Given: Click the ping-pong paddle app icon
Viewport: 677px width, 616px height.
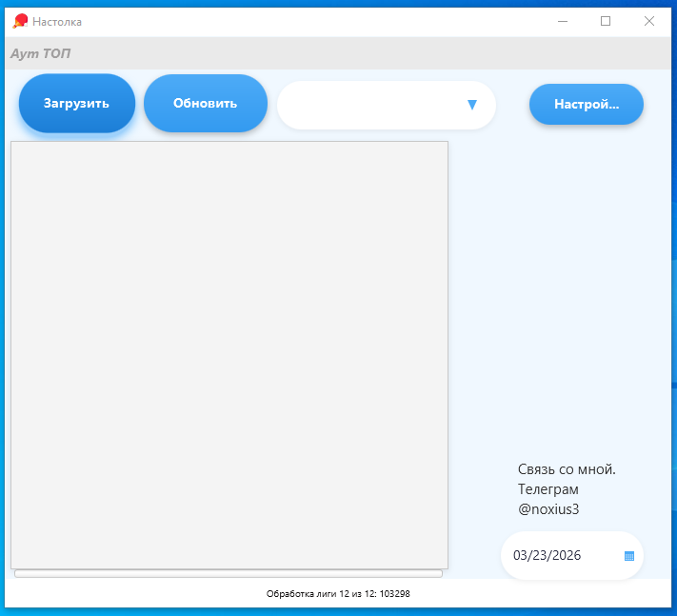Looking at the screenshot, I should click(20, 21).
